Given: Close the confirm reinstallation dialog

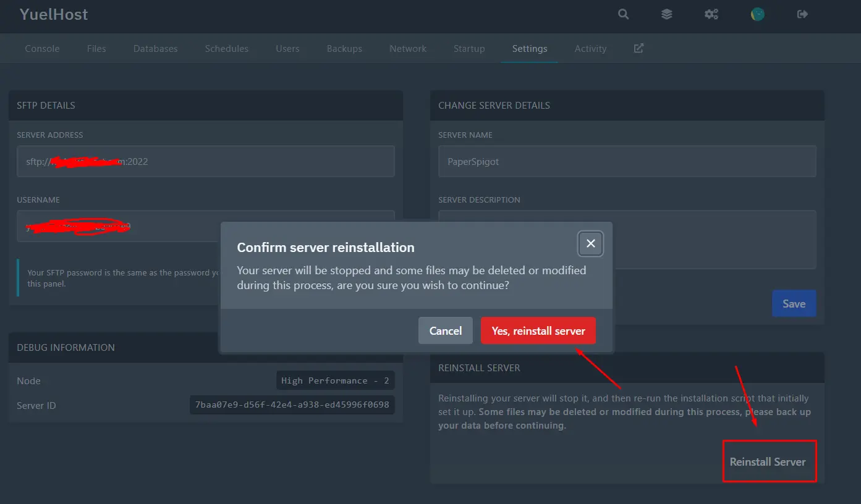Looking at the screenshot, I should pyautogui.click(x=590, y=243).
